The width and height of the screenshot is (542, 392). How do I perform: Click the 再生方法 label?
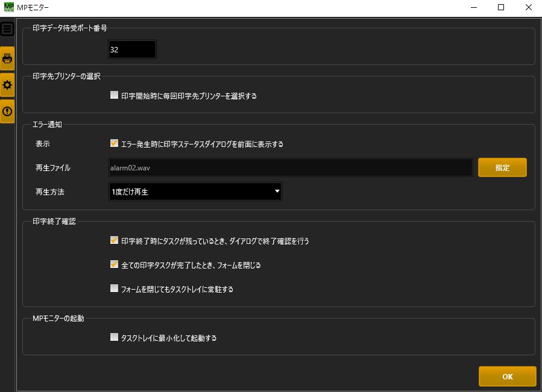[x=50, y=192]
